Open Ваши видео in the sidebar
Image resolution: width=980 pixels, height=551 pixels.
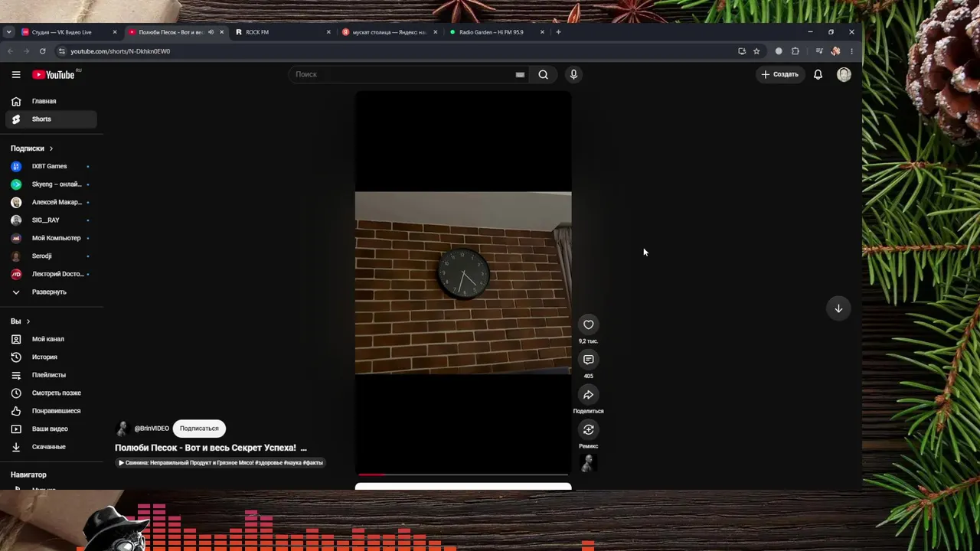[51, 429]
